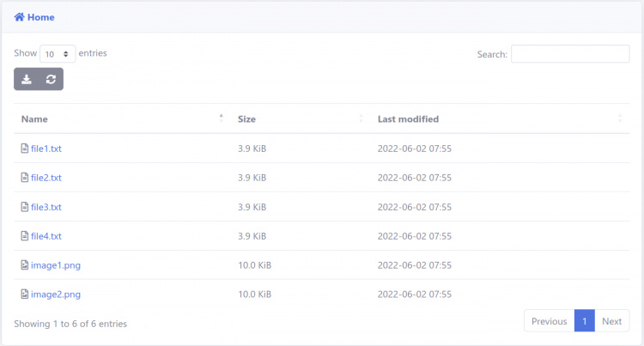Select page 1 in pagination

pos(584,321)
